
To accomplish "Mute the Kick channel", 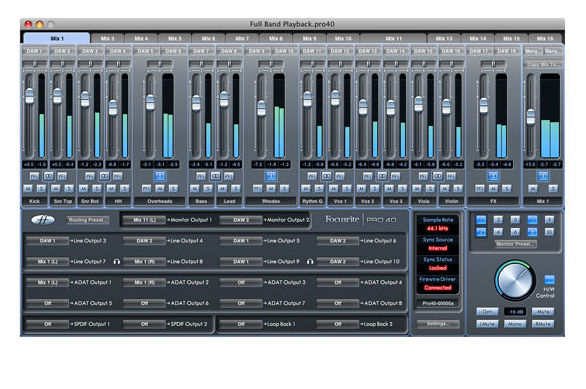I will [x=28, y=189].
